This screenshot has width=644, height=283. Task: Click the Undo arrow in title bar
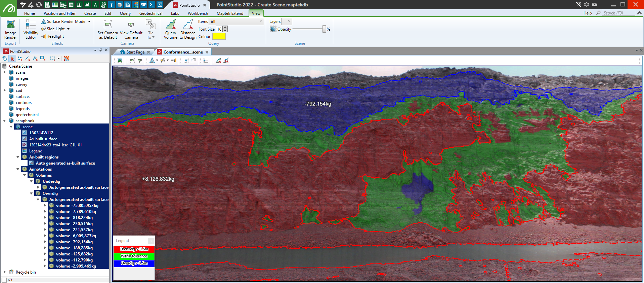coord(23,5)
